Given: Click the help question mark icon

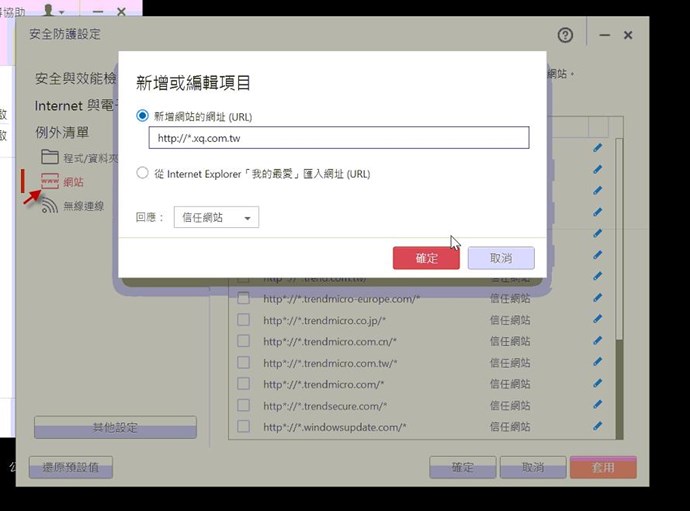Looking at the screenshot, I should pos(565,35).
